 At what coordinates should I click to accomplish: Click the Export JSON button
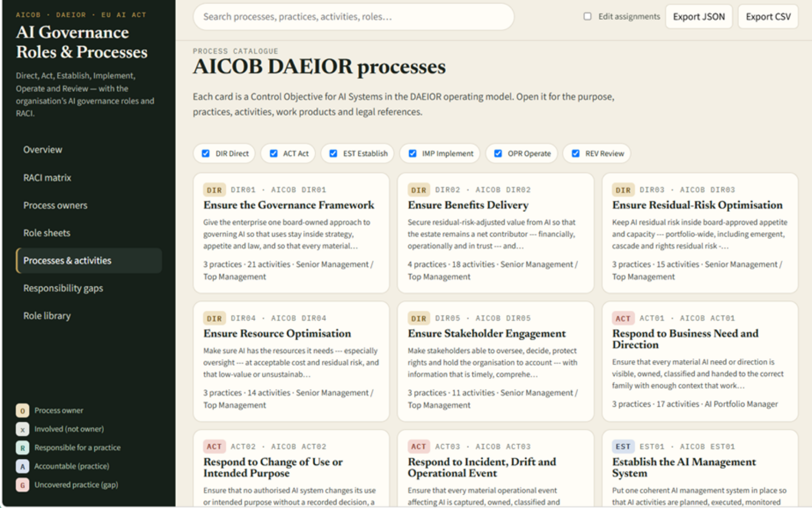pos(699,17)
